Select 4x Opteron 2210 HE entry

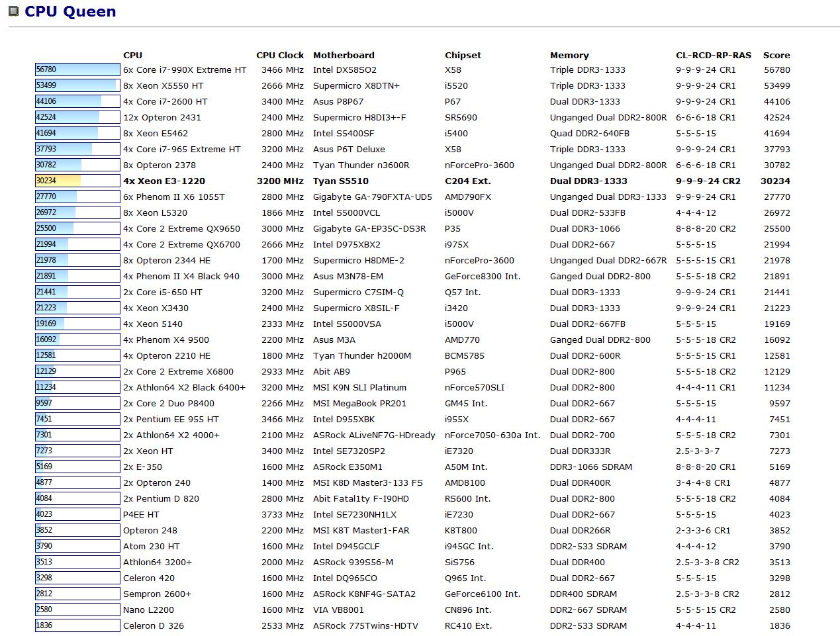point(167,355)
